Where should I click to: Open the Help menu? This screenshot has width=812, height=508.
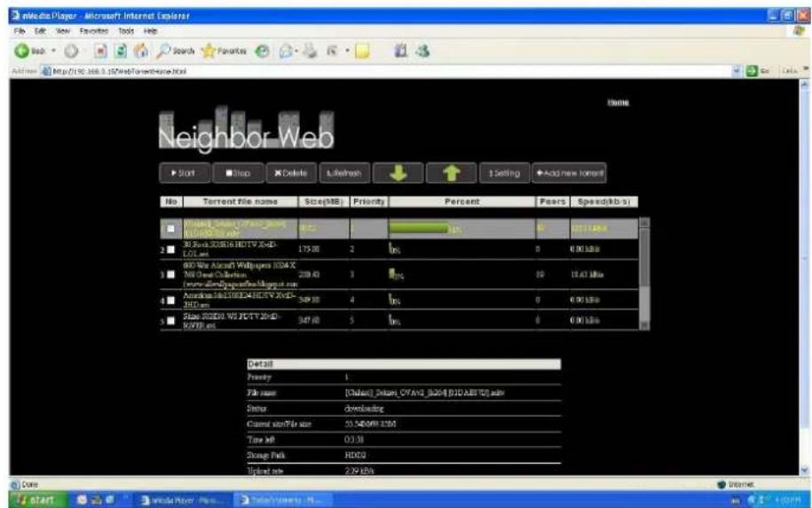tap(150, 31)
